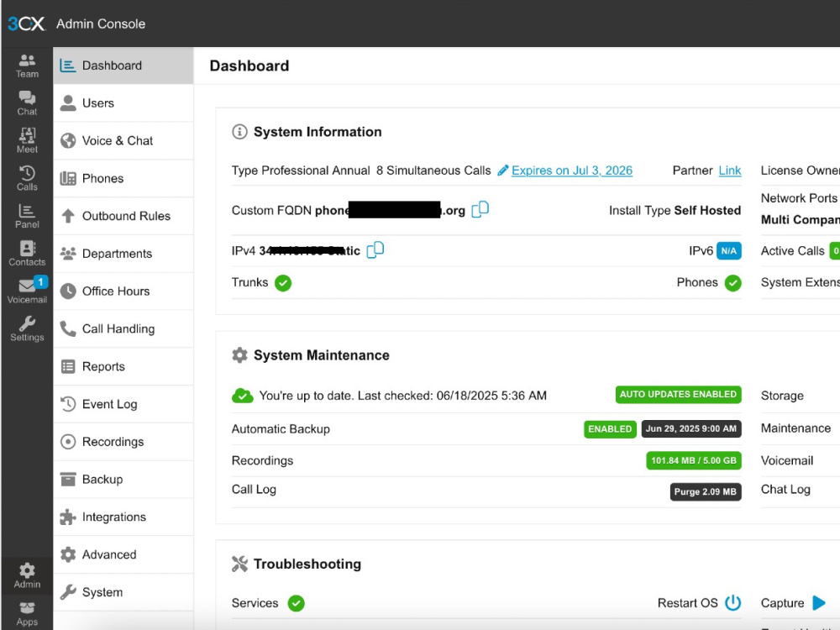The image size is (840, 630).
Task: Click the Automatic Backup ENABLED badge
Action: pos(610,429)
